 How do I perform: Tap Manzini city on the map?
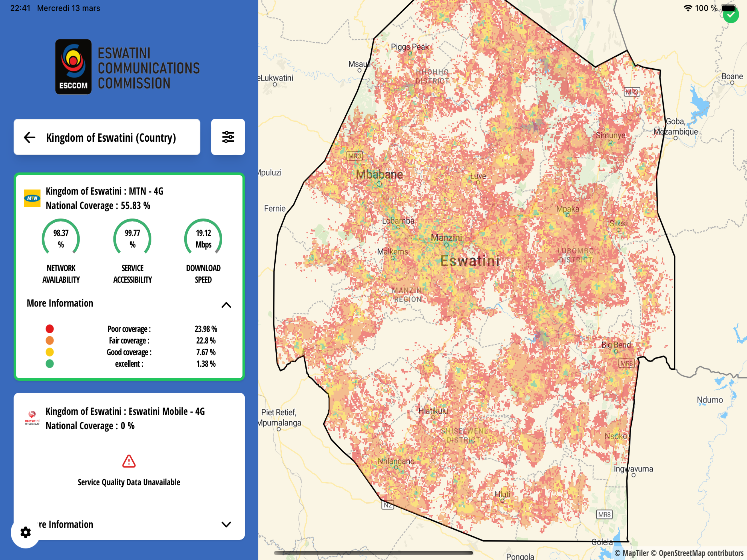point(447,238)
